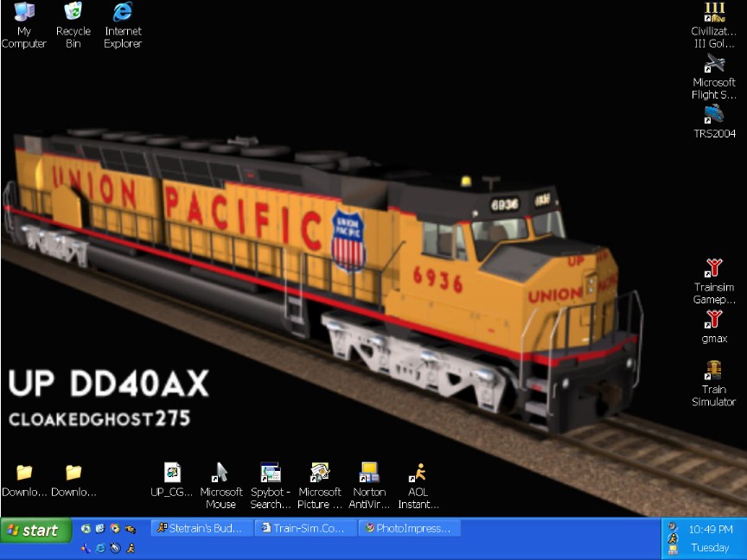Open the My Computer desktop icon

coord(24,25)
